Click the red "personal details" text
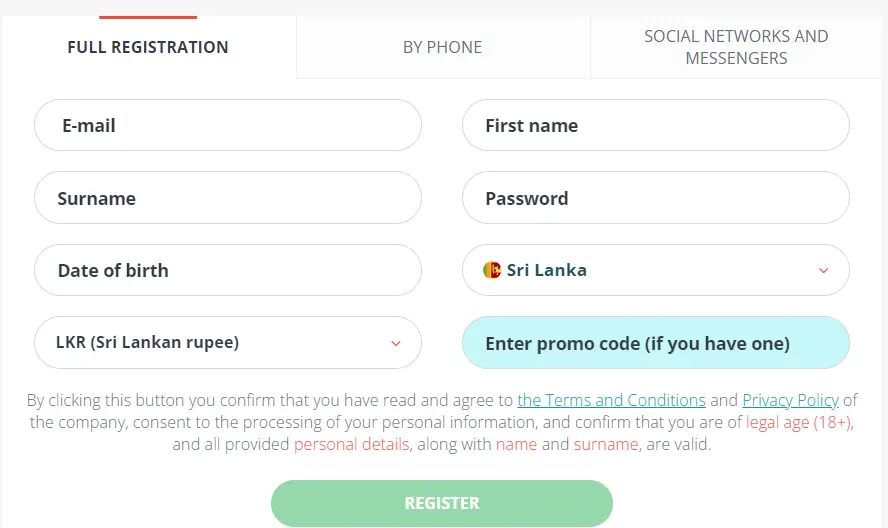This screenshot has height=528, width=888. 351,444
